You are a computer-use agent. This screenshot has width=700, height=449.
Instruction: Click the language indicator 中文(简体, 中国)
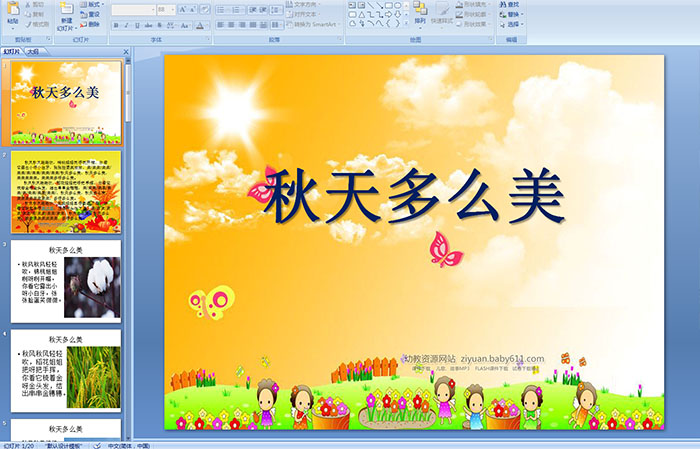tap(129, 445)
